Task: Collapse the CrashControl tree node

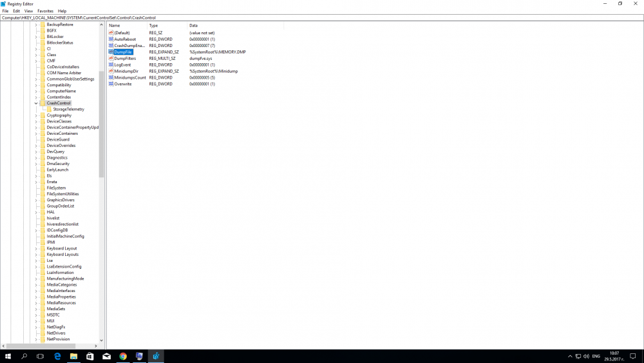Action: coord(36,103)
